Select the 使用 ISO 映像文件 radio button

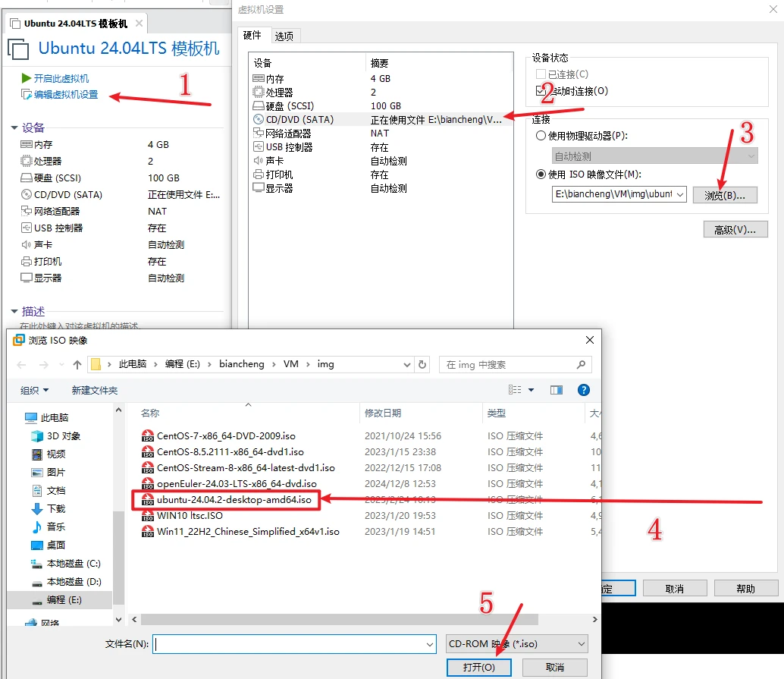(541, 174)
